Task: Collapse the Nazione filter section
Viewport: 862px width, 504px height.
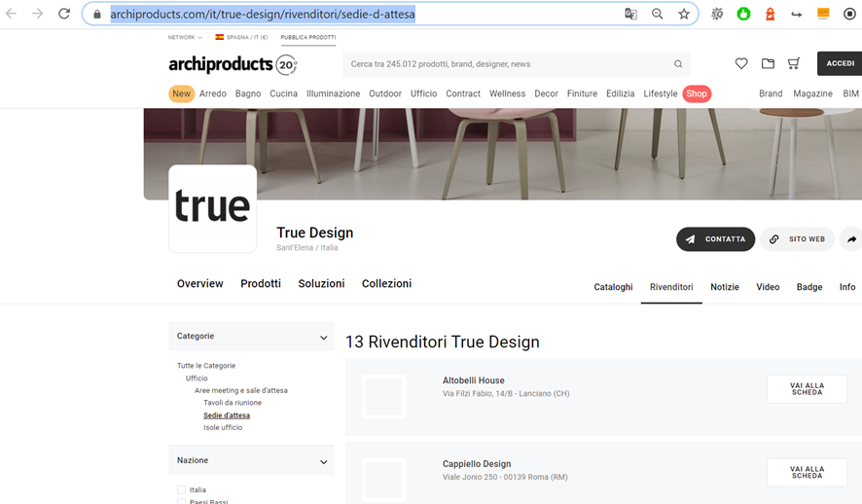Action: 323,461
